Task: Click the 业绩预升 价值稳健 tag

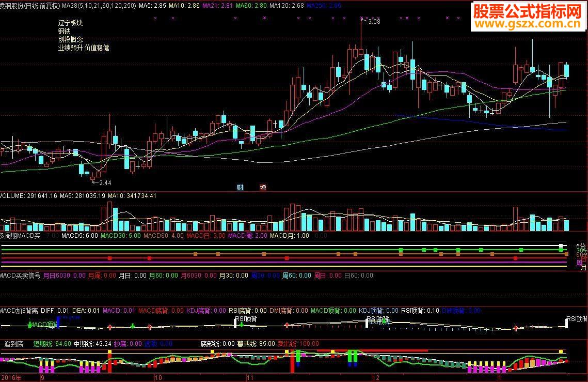Action: point(84,48)
